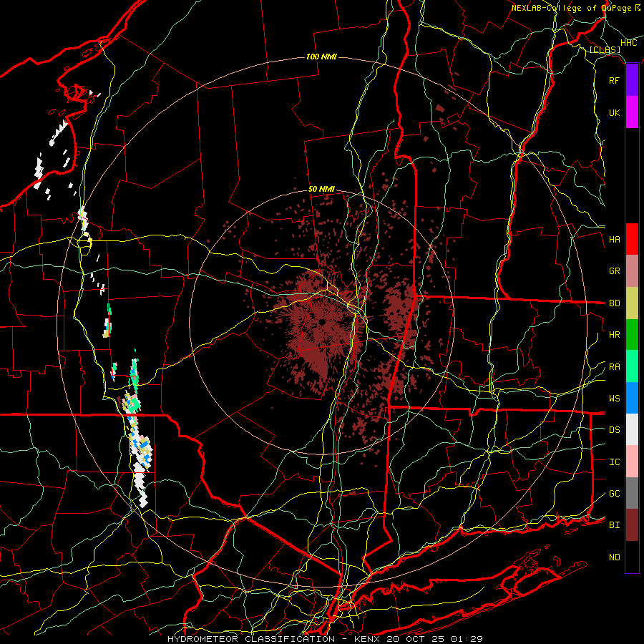644x644 pixels.
Task: Click the HR legend label
Action: point(615,335)
